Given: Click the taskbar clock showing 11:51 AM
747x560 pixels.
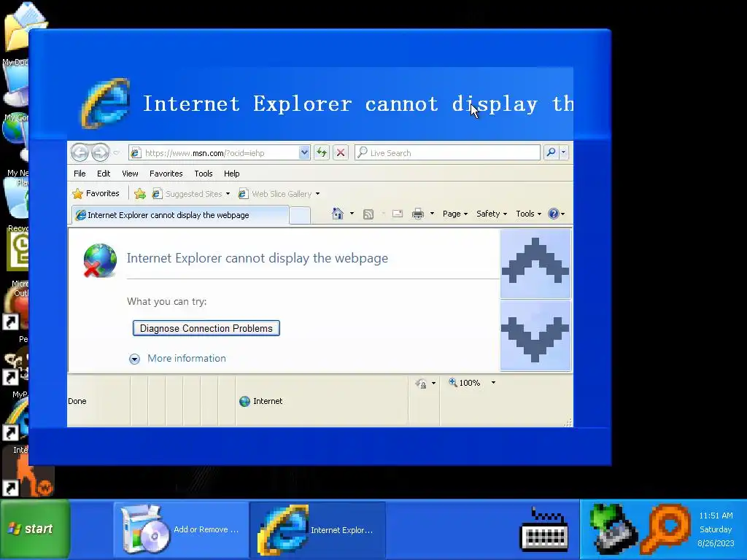Looking at the screenshot, I should (716, 516).
